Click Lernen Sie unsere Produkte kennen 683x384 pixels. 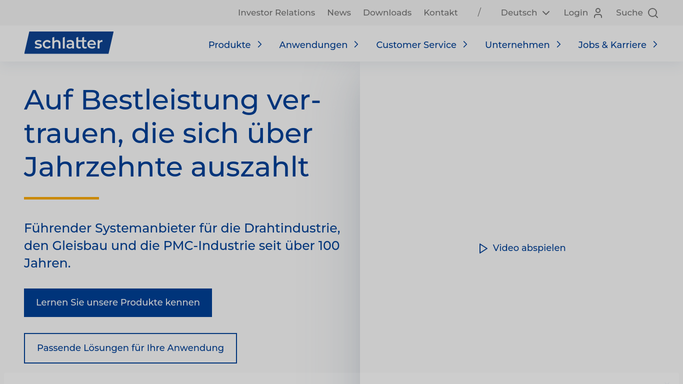point(118,303)
